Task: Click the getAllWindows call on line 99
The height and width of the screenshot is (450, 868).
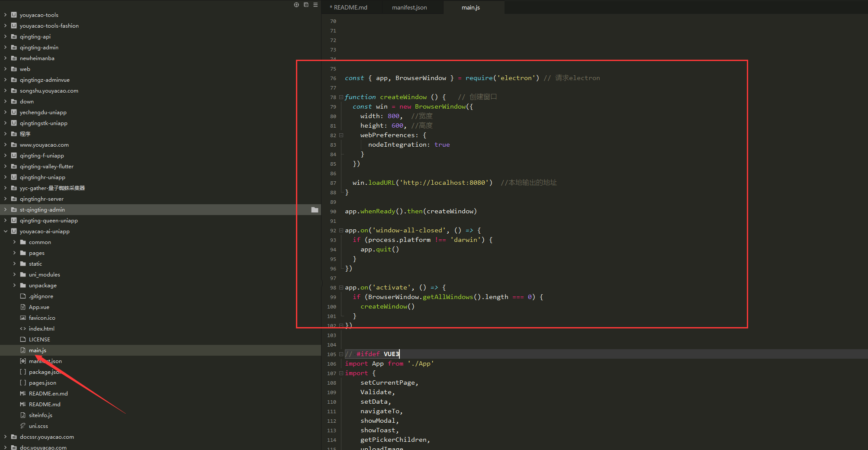Action: click(448, 297)
